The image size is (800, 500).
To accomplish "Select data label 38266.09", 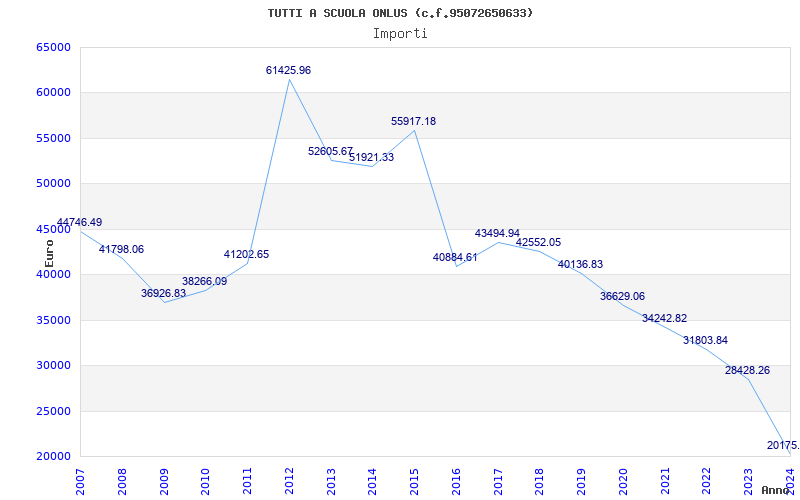I will [205, 281].
